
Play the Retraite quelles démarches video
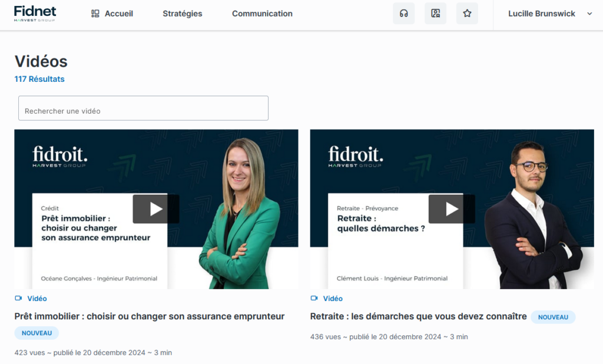click(x=452, y=209)
